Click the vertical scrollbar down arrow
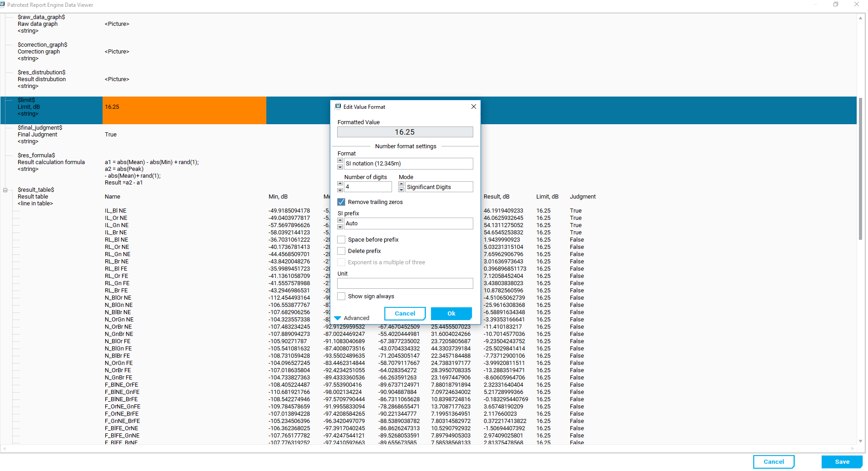The height and width of the screenshot is (471, 868). coord(860,441)
